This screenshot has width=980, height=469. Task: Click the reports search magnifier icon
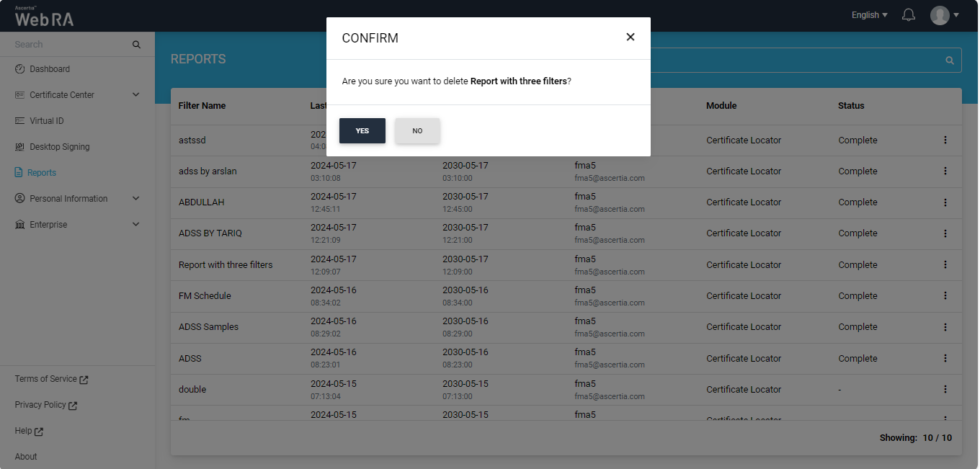(950, 61)
